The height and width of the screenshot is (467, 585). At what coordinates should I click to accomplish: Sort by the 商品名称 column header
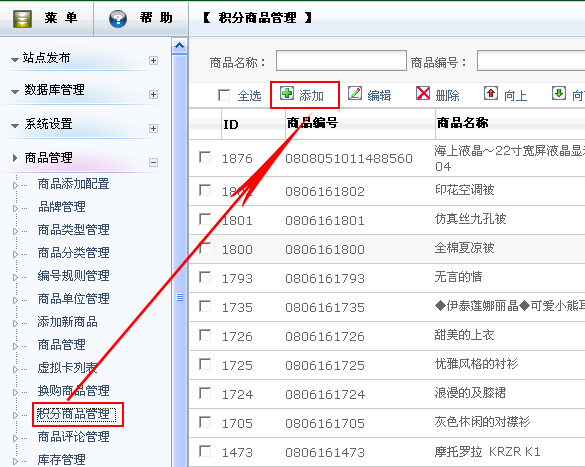(x=463, y=123)
